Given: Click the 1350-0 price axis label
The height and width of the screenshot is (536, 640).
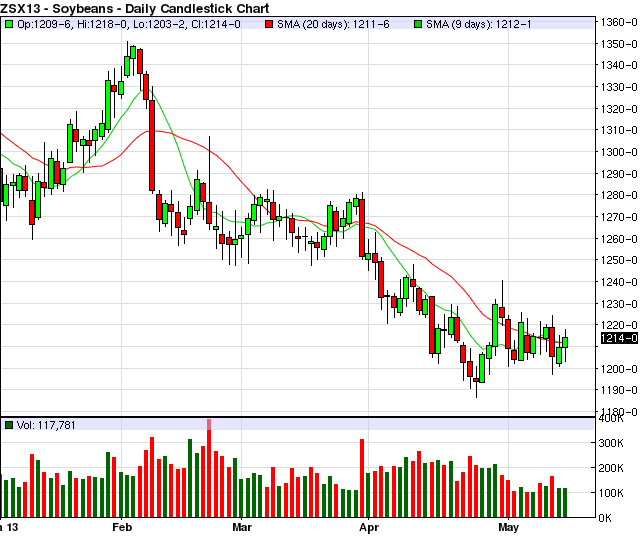Looking at the screenshot, I should [619, 44].
